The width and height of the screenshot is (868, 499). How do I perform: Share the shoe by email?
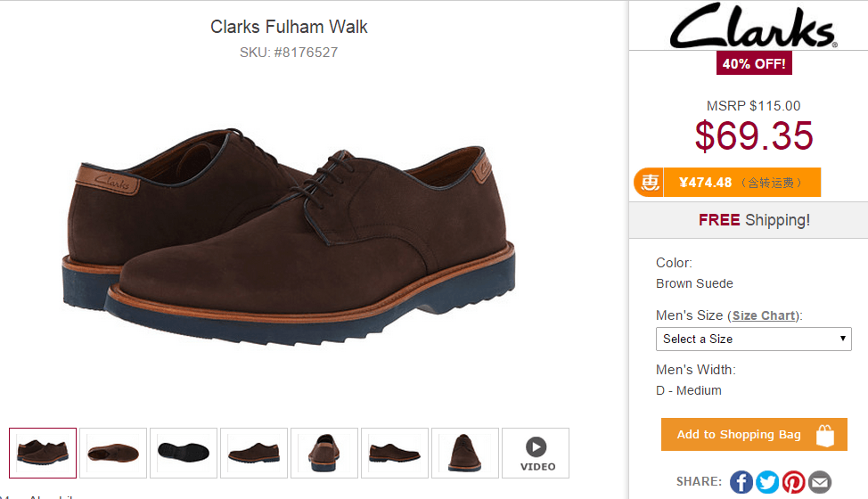(x=820, y=482)
